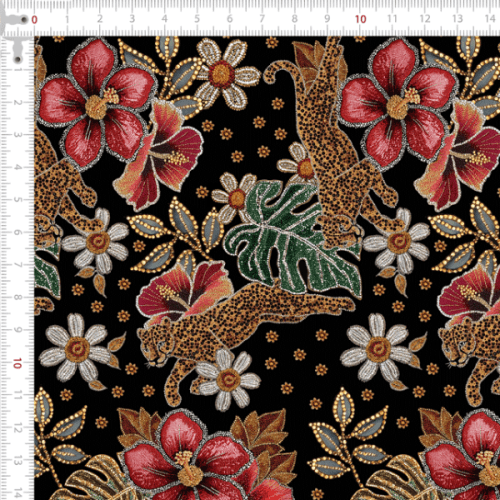Select the 12 mark on vertical ruler
The height and width of the screenshot is (500, 500).
point(17,428)
